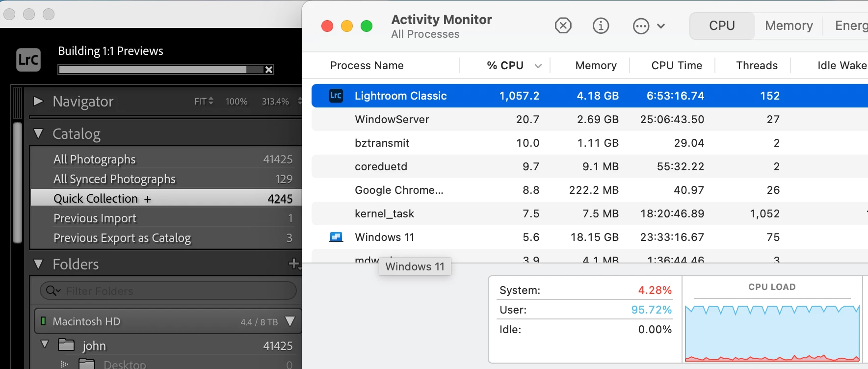Viewport: 868px width, 369px height.
Task: Select the Quick Collection + row
Action: point(166,198)
